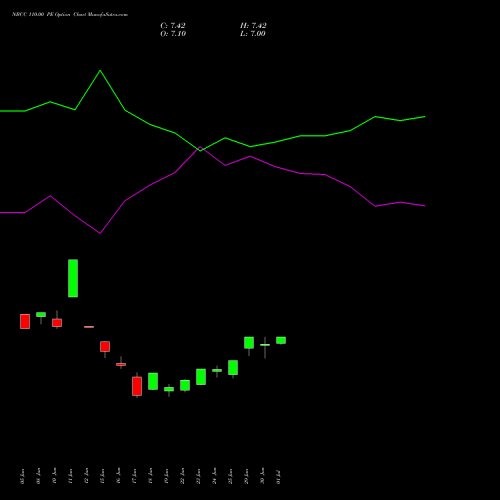500x500 pixels.
Task: Select the last green candlestick on 01 Jul
Action: click(x=281, y=340)
